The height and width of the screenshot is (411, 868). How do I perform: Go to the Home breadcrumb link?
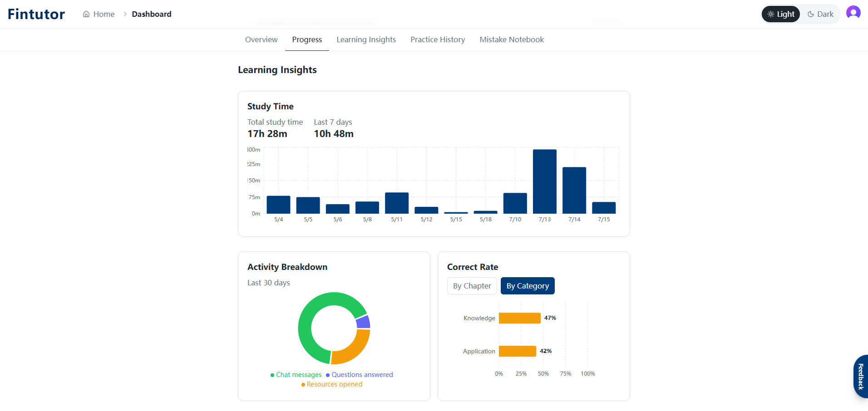pyautogui.click(x=99, y=14)
